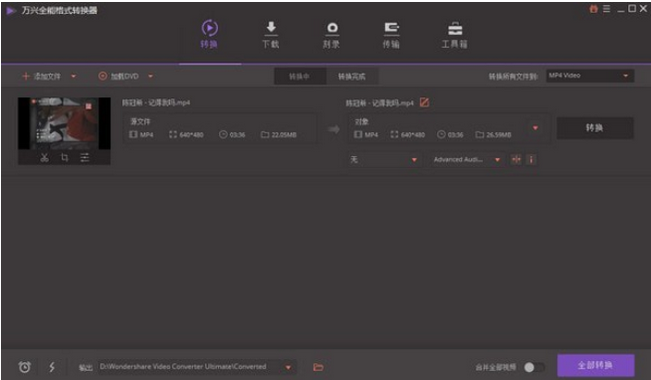Toggle the 合并全部视频 (Merge All Videos) switch
Viewport: 651px width, 380px height.
534,367
